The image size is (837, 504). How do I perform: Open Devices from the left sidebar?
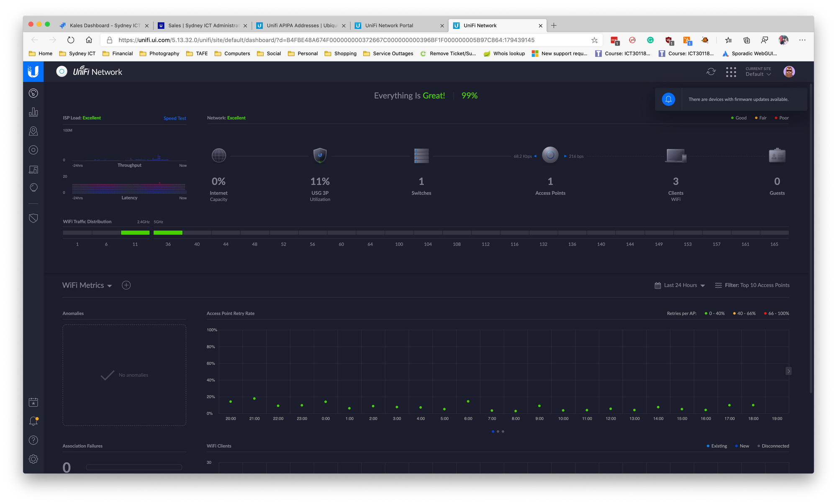click(x=33, y=150)
